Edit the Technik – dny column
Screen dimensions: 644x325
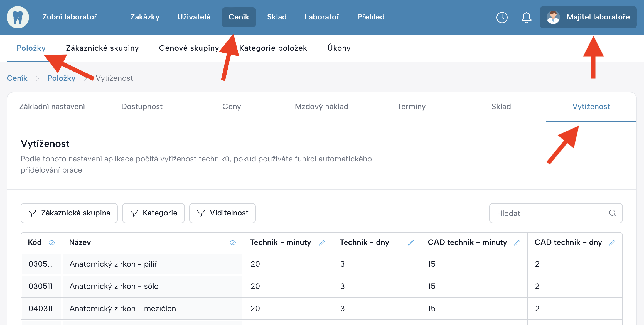[x=411, y=243]
